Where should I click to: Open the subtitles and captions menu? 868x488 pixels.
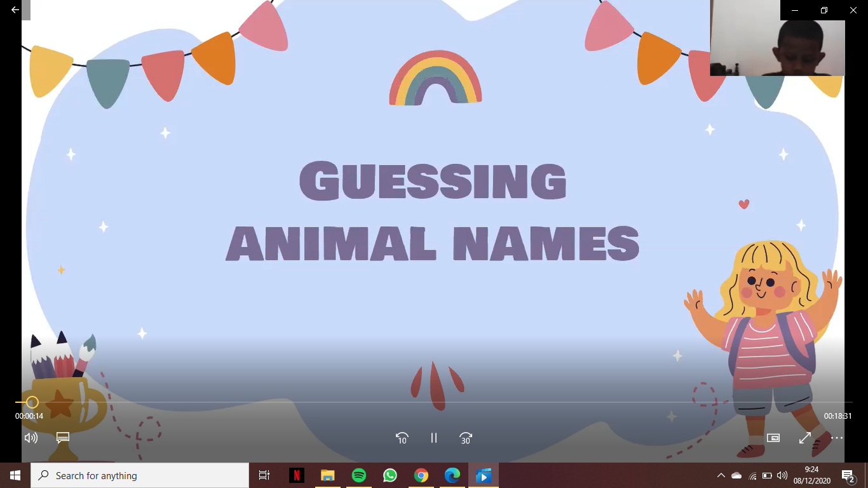(x=62, y=438)
